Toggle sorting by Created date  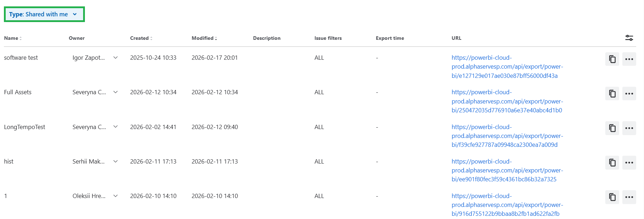click(152, 38)
